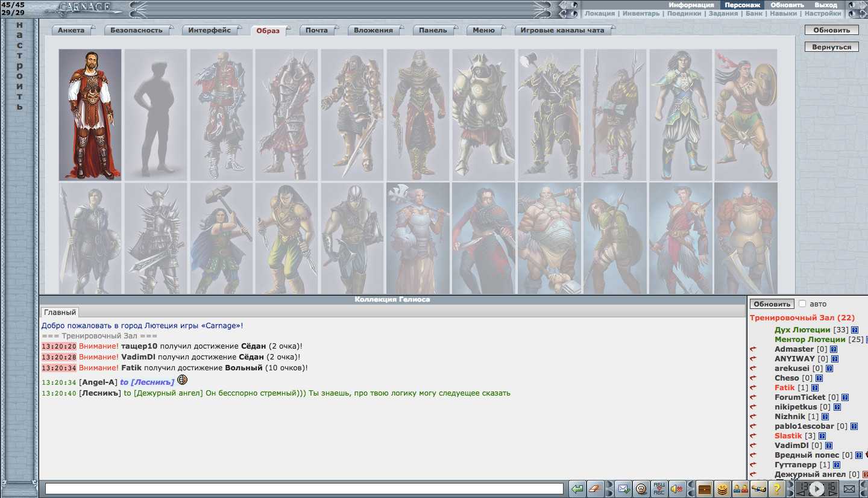The height and width of the screenshot is (498, 868).
Task: Switch to the Интерфейс tab
Action: (209, 30)
